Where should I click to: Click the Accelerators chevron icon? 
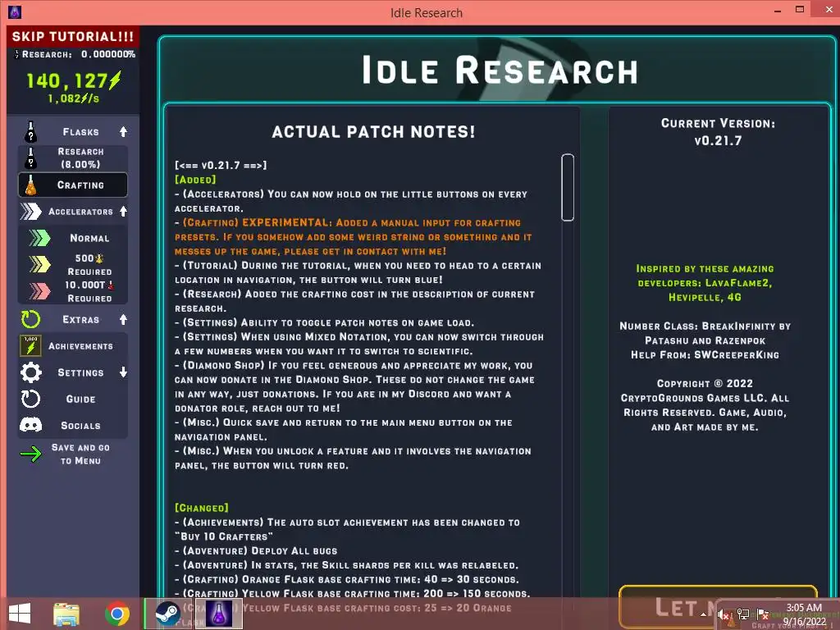point(30,212)
